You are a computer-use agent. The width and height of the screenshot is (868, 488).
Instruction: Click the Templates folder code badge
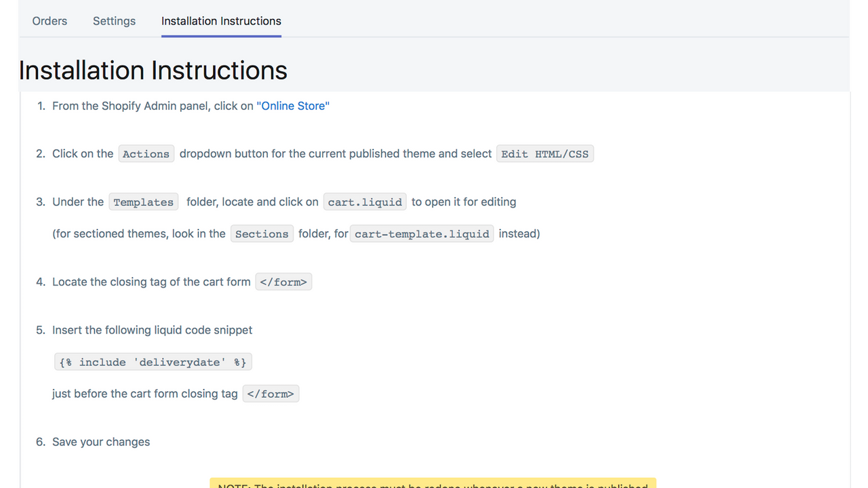coord(143,202)
